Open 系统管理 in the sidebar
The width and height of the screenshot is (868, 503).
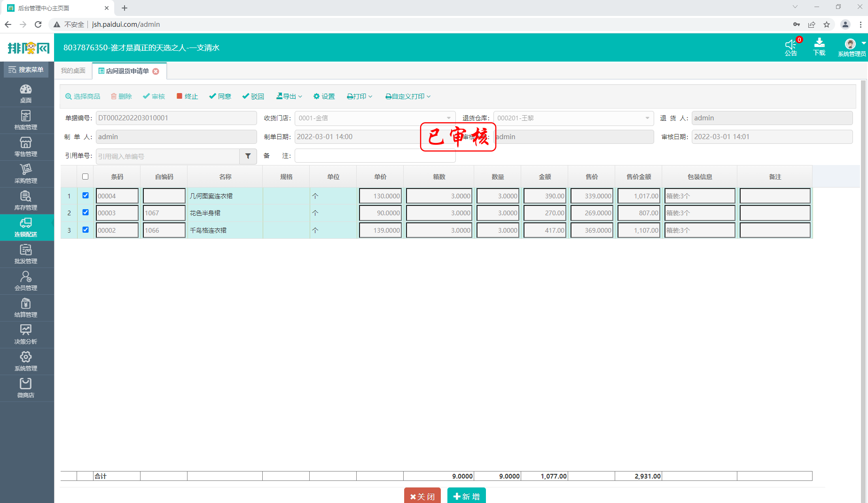(26, 362)
